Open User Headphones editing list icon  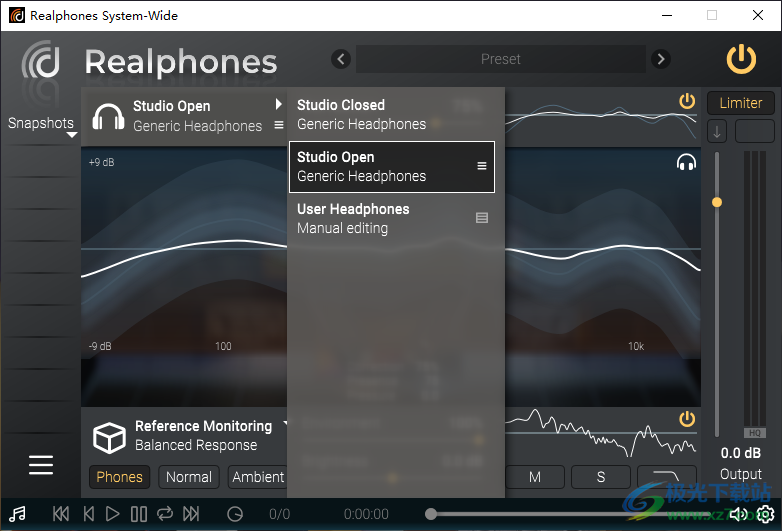pyautogui.click(x=482, y=217)
